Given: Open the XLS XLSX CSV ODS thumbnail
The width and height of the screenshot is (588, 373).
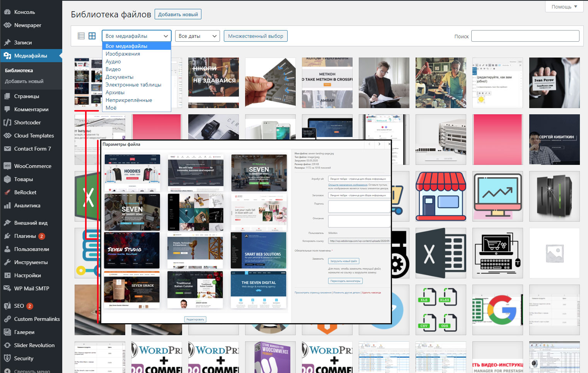Looking at the screenshot, I should click(441, 310).
